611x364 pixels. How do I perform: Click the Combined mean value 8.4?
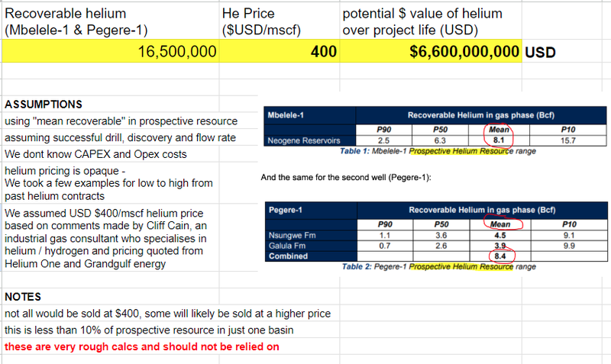point(500,256)
